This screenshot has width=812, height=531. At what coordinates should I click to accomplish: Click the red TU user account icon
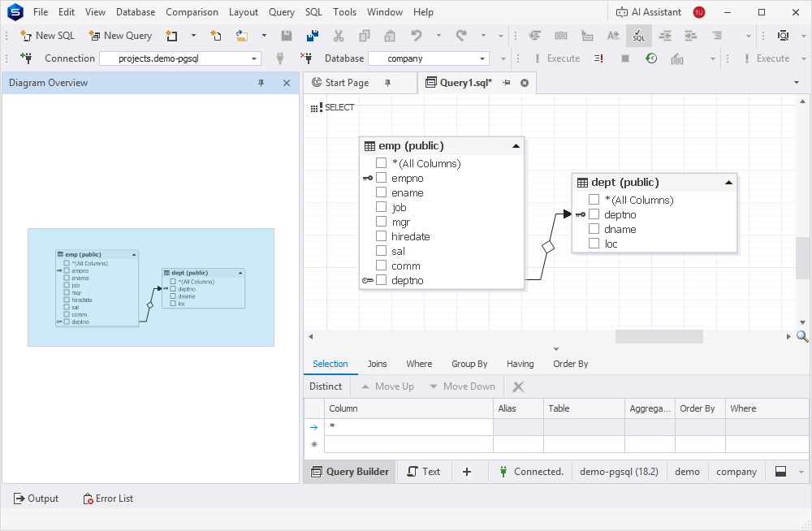coord(699,12)
